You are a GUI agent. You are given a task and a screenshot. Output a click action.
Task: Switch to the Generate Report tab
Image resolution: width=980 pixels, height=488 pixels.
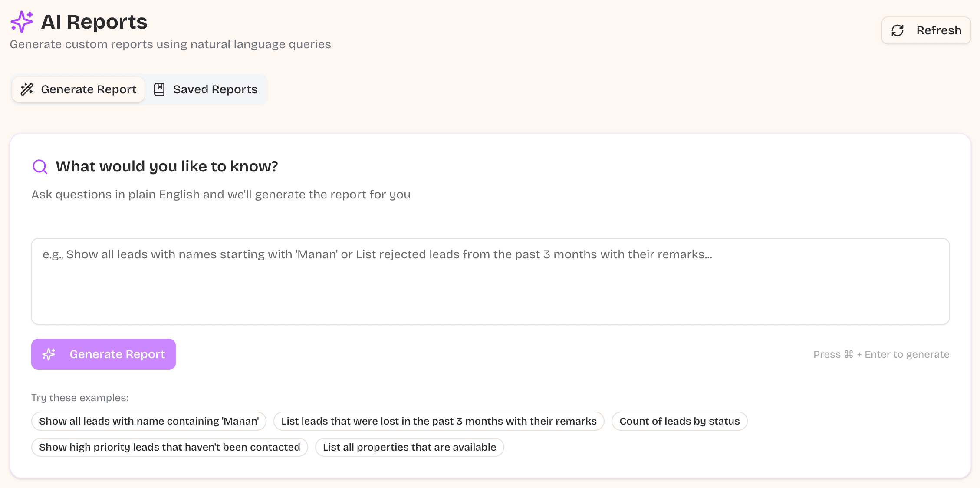point(79,89)
